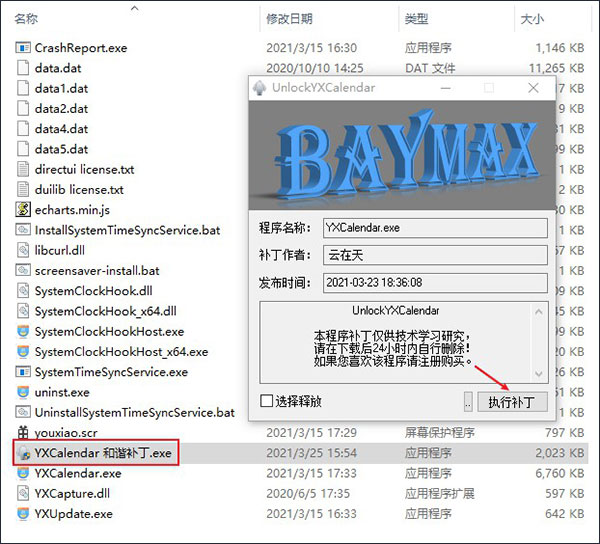Click the UnlockYXCalendar title bar app icon

259,88
